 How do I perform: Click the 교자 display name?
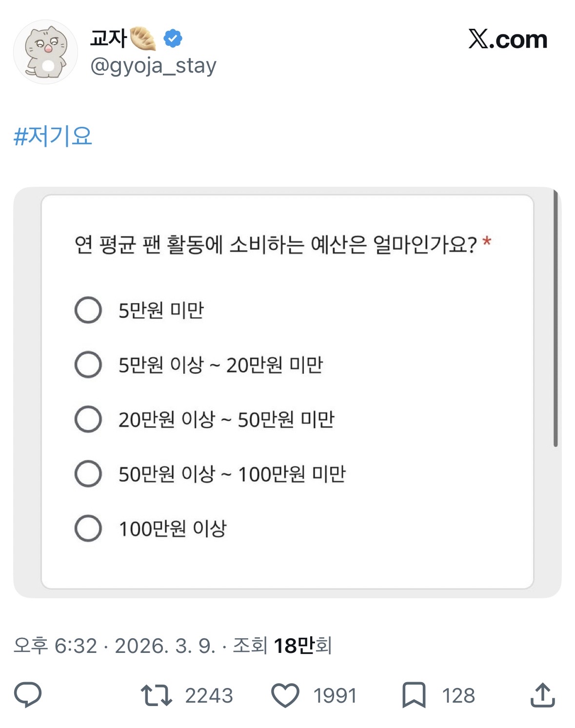[108, 38]
